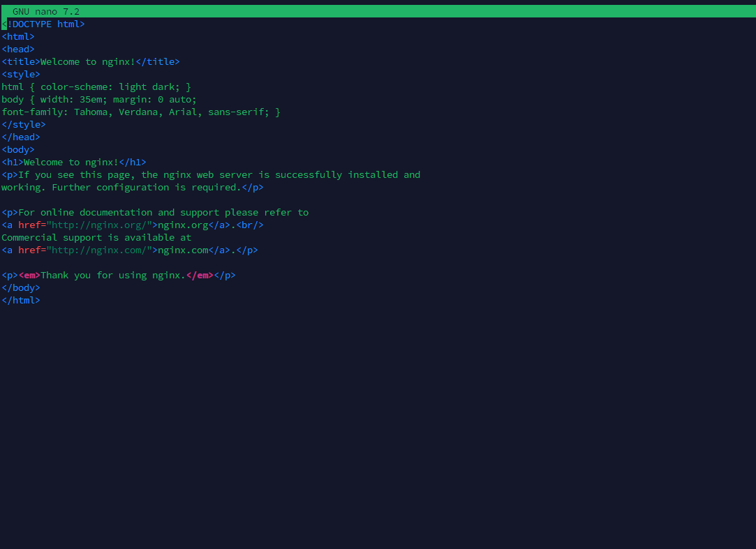Screen dimensions: 756x549
Task: Click the closing </head> tag
Action: point(21,137)
